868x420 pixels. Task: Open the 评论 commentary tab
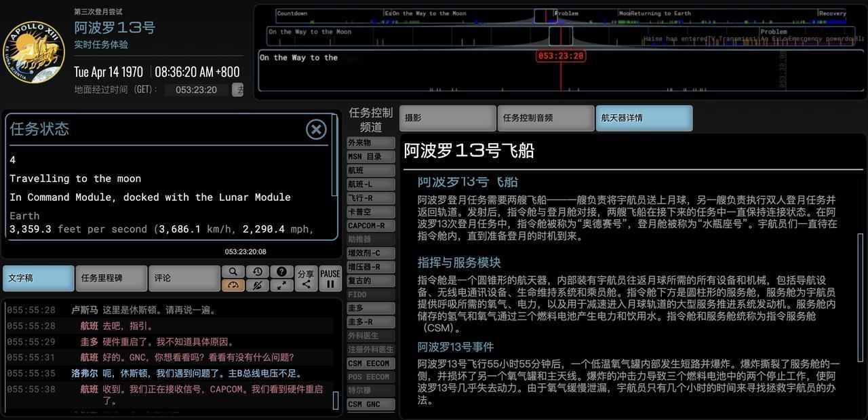tap(184, 278)
